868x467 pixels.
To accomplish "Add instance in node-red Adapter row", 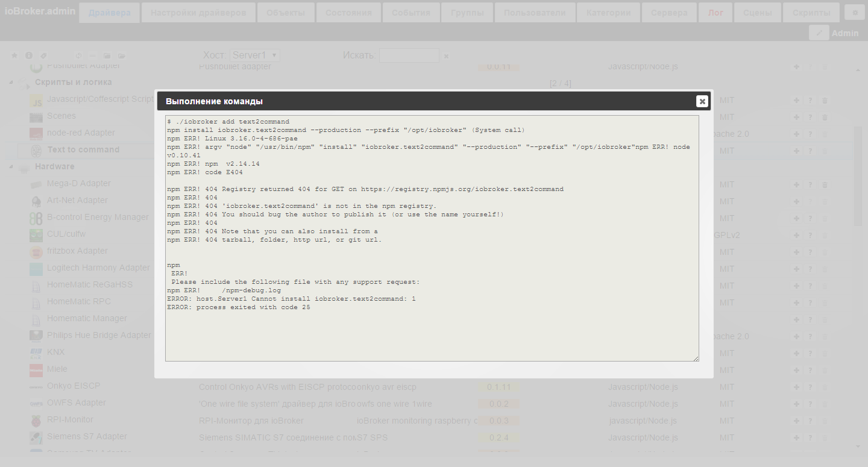I will point(796,134).
